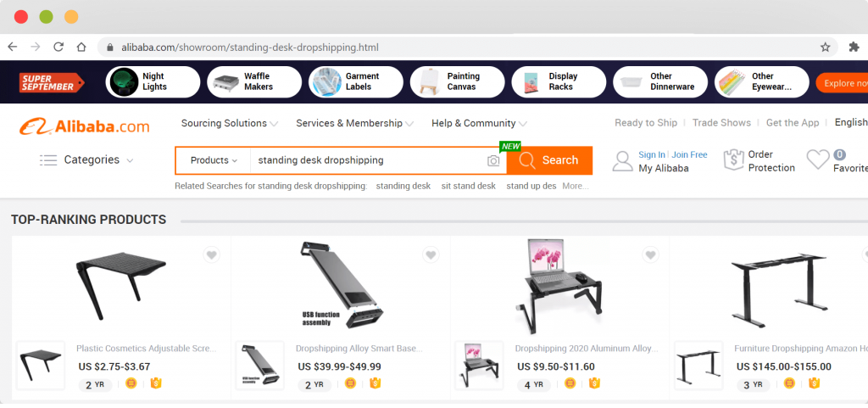Open the Categories dropdown menu

tap(87, 160)
